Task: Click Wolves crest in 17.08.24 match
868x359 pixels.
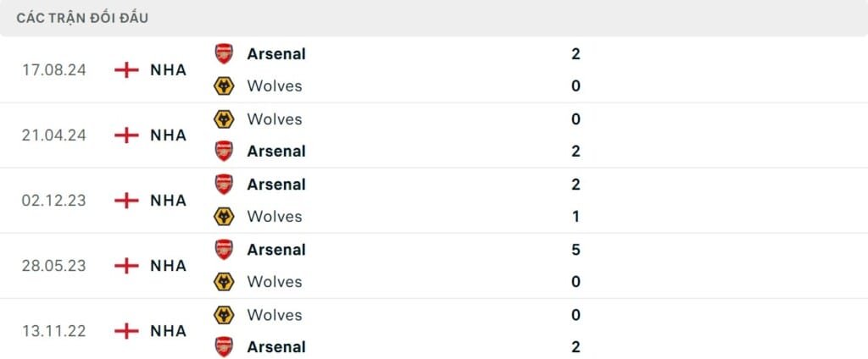Action: click(x=224, y=86)
